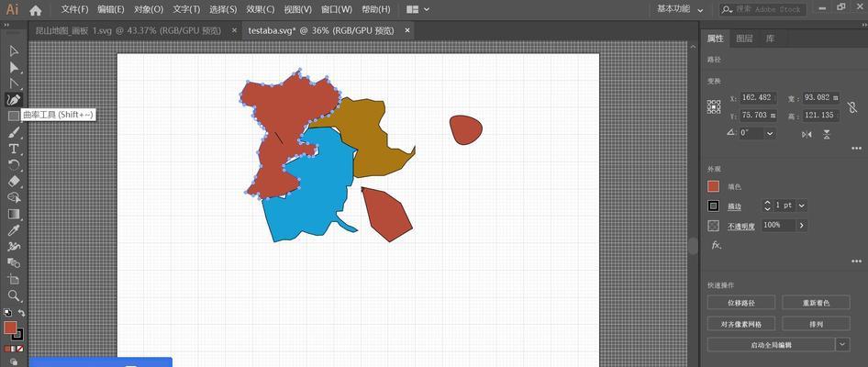
Task: Toggle constrain width and height proportions
Action: tap(852, 106)
